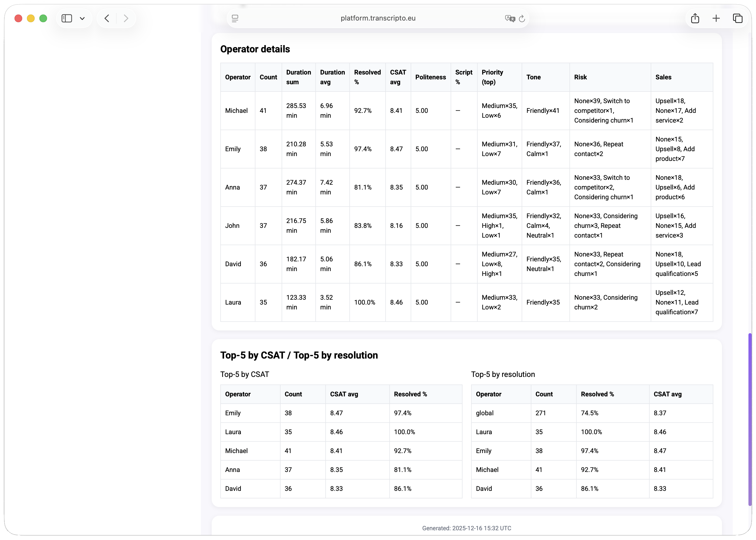Click the CSAT avg header in Operator details

[x=398, y=77]
